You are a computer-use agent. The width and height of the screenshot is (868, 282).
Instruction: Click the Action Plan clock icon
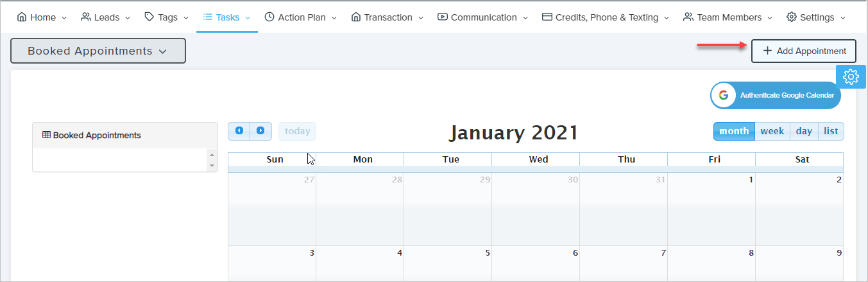click(x=269, y=17)
